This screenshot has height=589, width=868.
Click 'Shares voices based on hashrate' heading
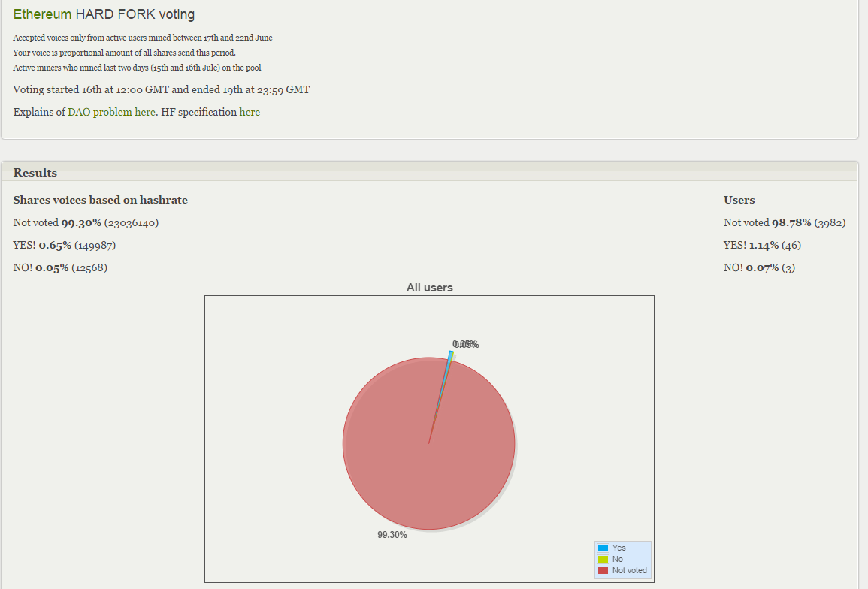[100, 200]
